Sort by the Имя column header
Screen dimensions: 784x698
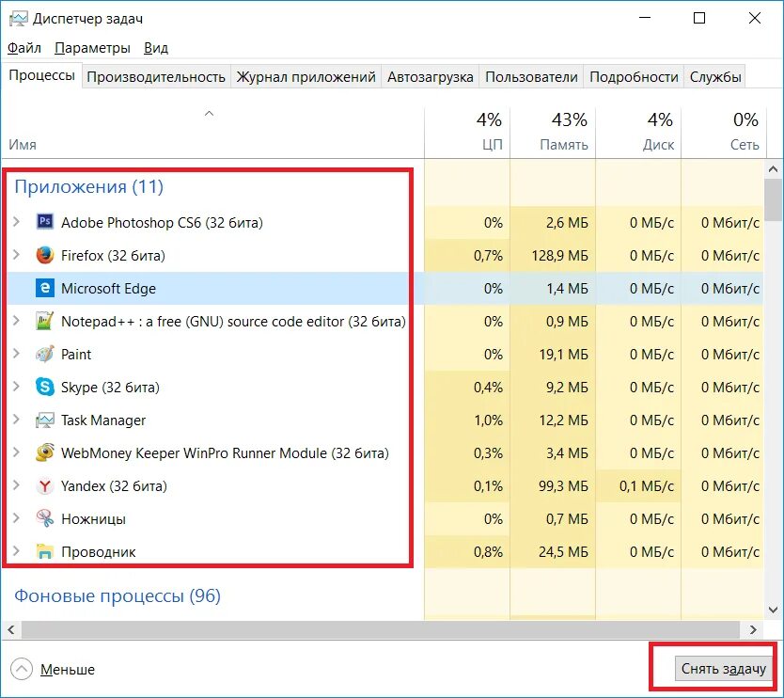tap(213, 132)
